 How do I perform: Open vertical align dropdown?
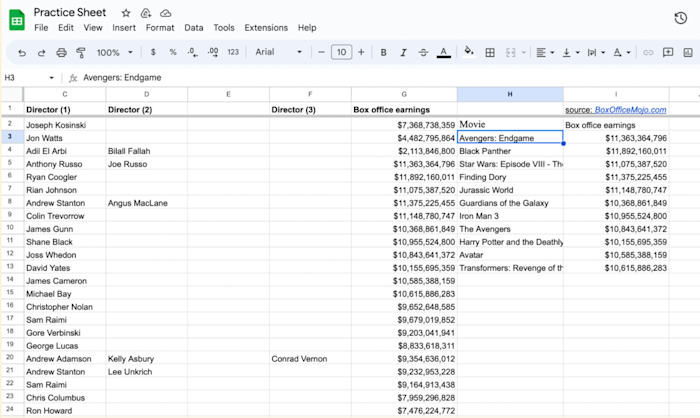(x=571, y=53)
